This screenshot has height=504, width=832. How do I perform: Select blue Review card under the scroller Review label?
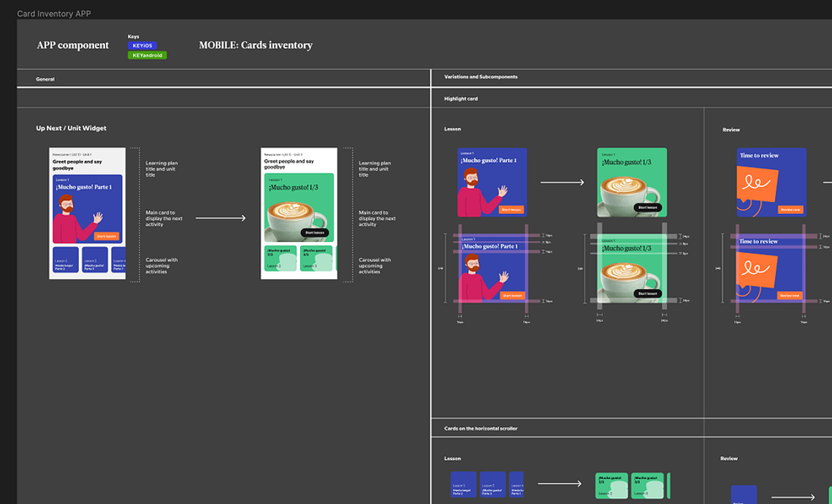tap(744, 495)
